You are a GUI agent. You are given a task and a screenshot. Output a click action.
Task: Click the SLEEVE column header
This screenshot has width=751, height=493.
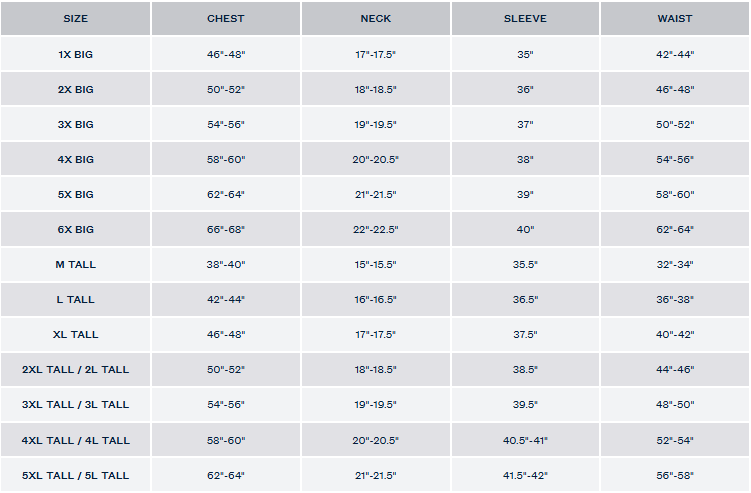(525, 19)
